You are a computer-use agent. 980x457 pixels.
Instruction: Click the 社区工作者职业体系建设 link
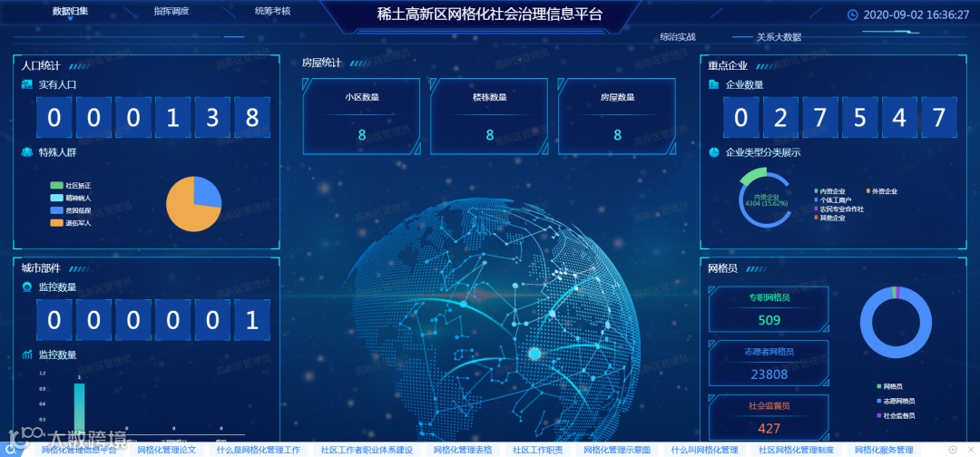click(x=367, y=450)
